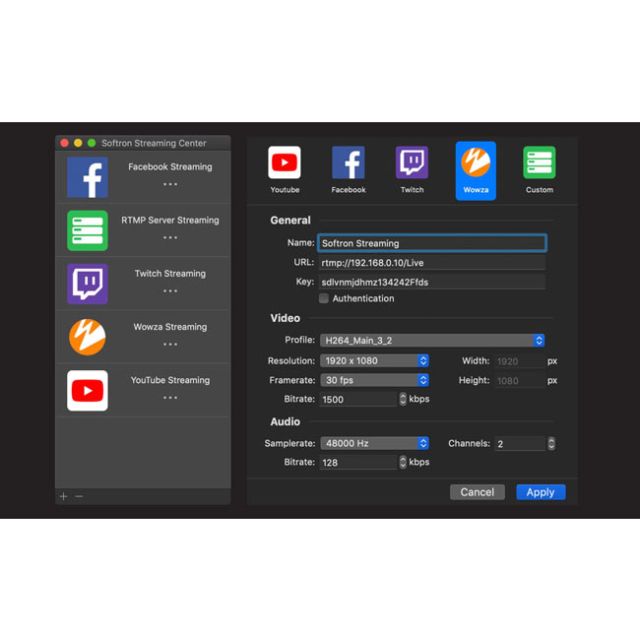
Task: Click the video Bitrate stepper arrows
Action: point(403,399)
